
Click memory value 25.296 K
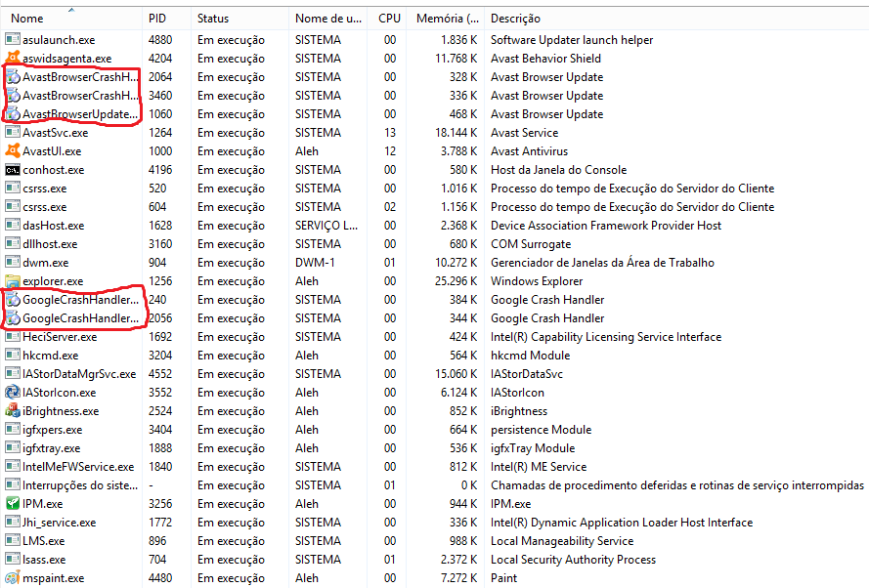(x=456, y=281)
